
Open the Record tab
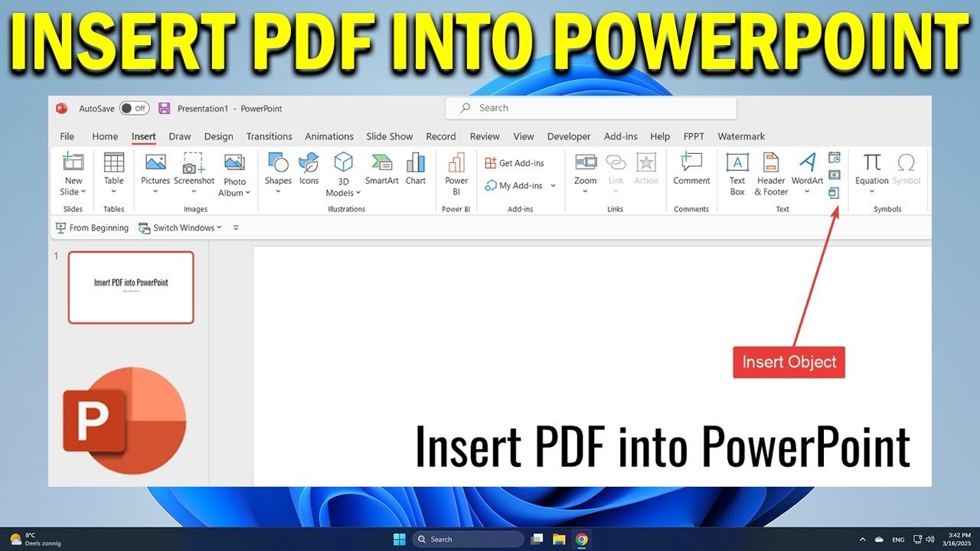(441, 136)
